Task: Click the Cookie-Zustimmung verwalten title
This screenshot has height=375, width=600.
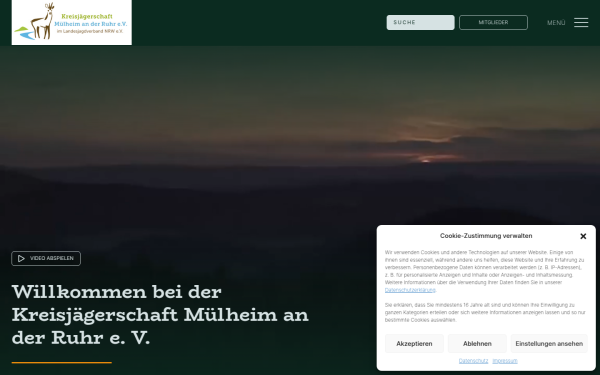Action: 486,236
